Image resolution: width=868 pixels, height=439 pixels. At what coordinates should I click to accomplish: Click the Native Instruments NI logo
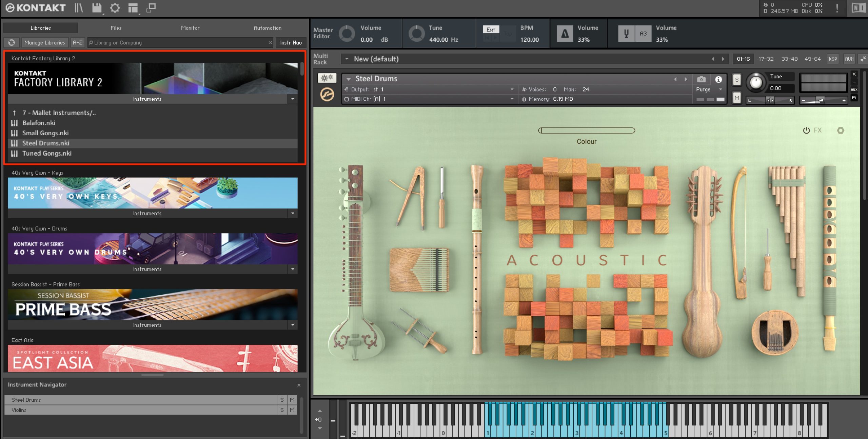[858, 8]
